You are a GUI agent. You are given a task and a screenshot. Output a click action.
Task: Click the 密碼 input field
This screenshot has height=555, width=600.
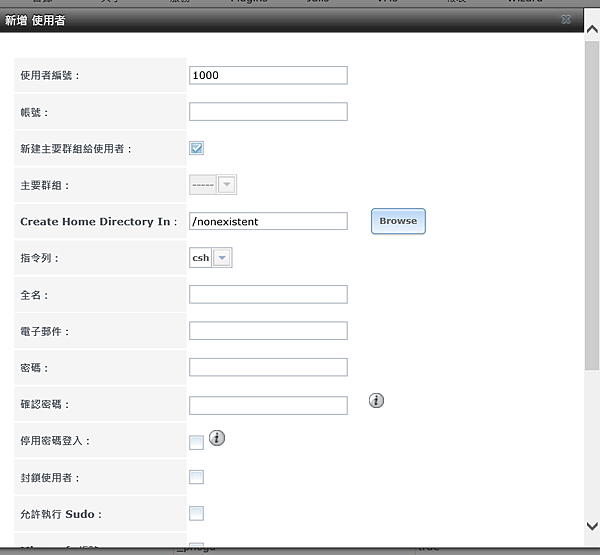coord(268,367)
